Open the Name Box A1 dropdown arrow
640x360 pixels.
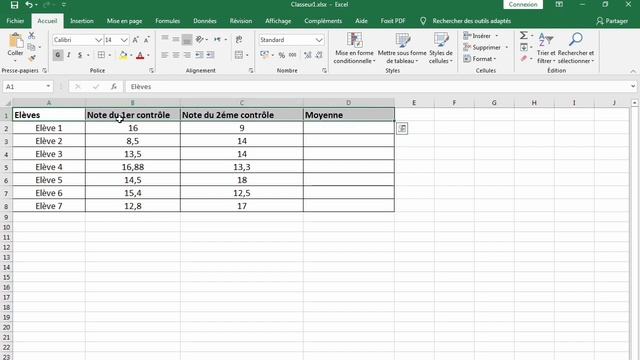pyautogui.click(x=48, y=87)
